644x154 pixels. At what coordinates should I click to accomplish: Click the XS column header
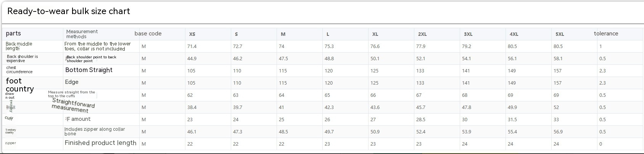[x=192, y=34]
